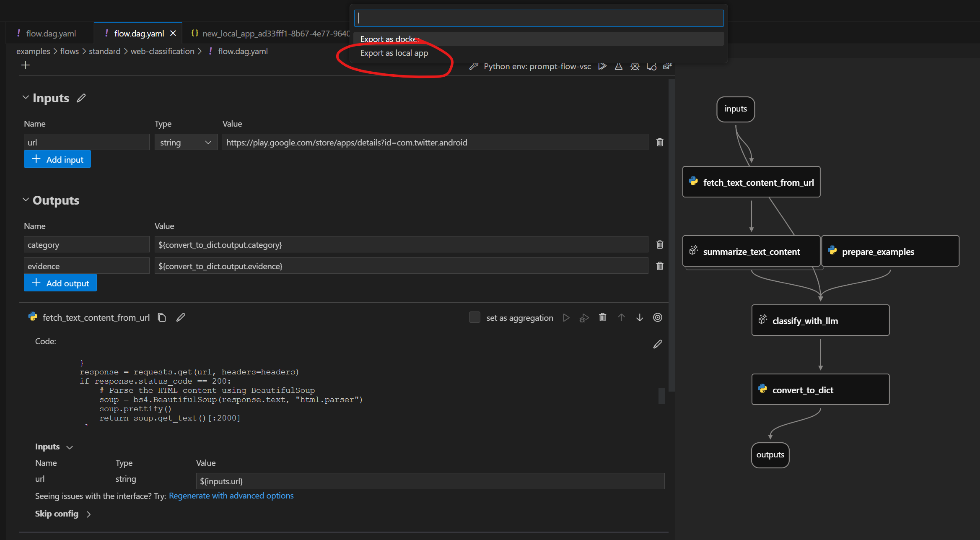
Task: Open the string type dropdown for url
Action: (x=186, y=142)
